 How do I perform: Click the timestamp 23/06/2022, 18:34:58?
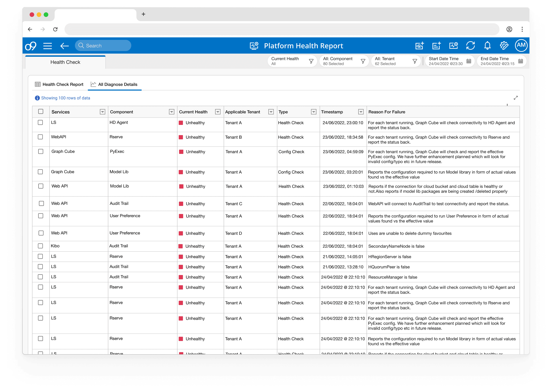[343, 137]
